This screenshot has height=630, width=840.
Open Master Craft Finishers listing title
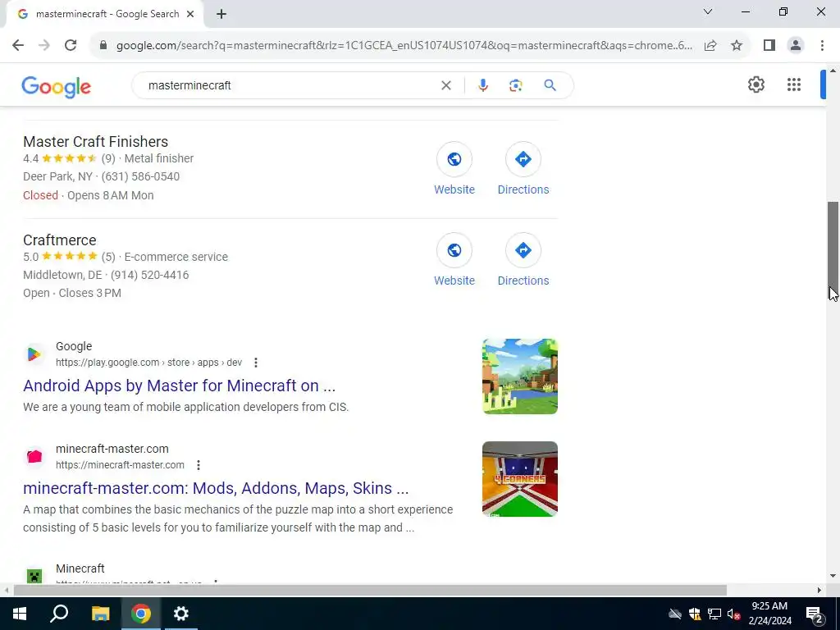95,141
